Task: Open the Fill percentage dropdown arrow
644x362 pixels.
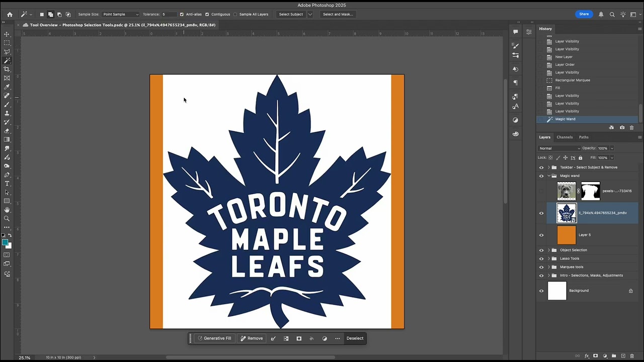Action: coord(612,158)
